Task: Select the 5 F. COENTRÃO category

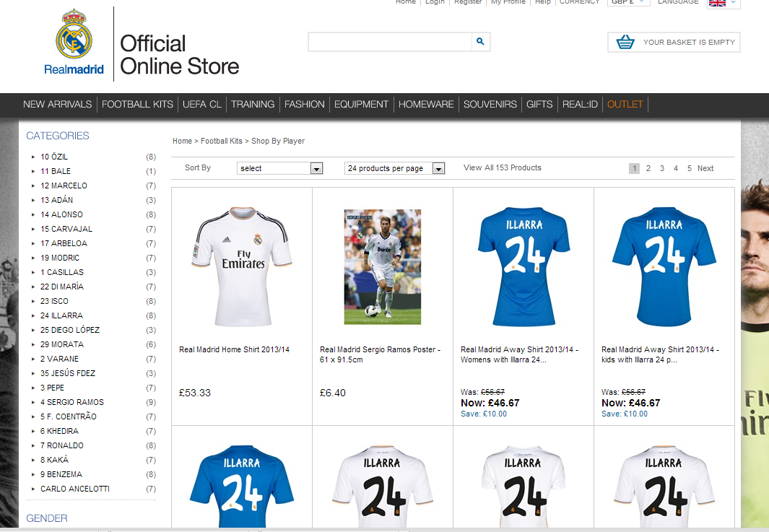Action: click(68, 417)
